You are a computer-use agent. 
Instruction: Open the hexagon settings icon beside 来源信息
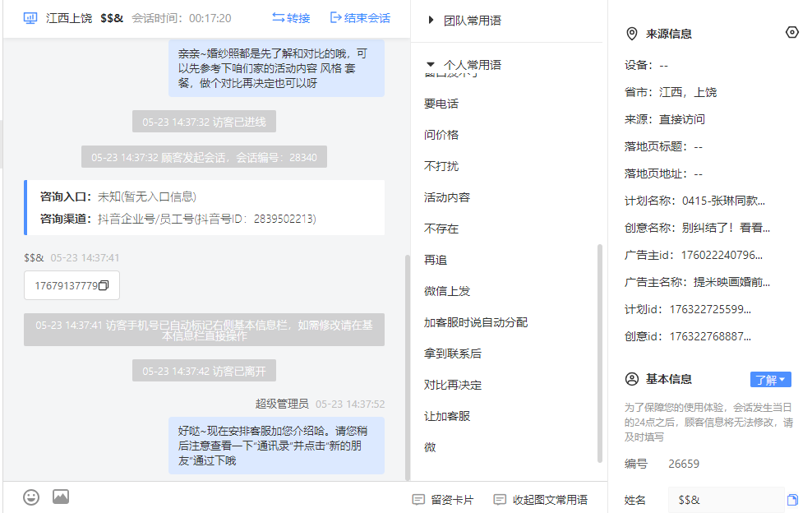tap(791, 33)
